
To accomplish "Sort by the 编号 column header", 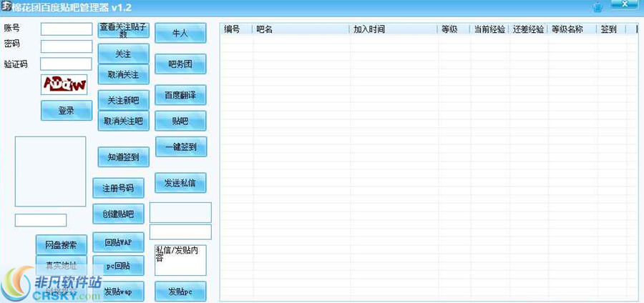I will click(237, 29).
